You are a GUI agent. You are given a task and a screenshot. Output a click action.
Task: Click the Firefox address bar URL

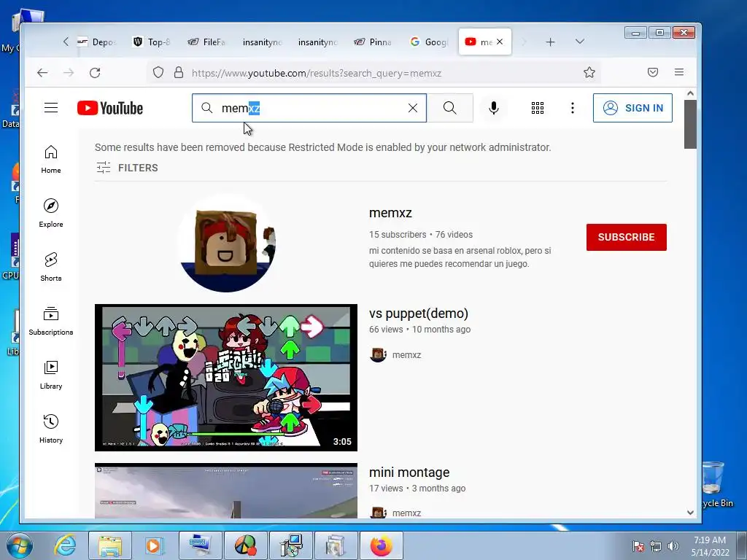click(x=317, y=73)
